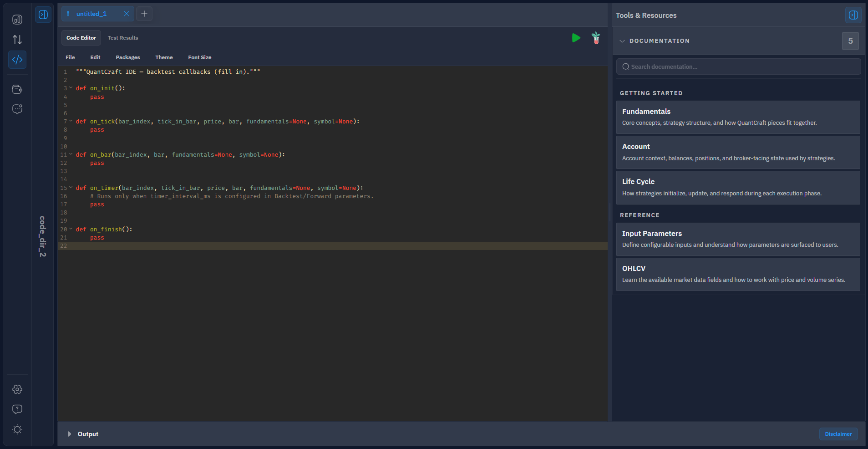
Task: Toggle the left file panel collapse icon
Action: (43, 15)
